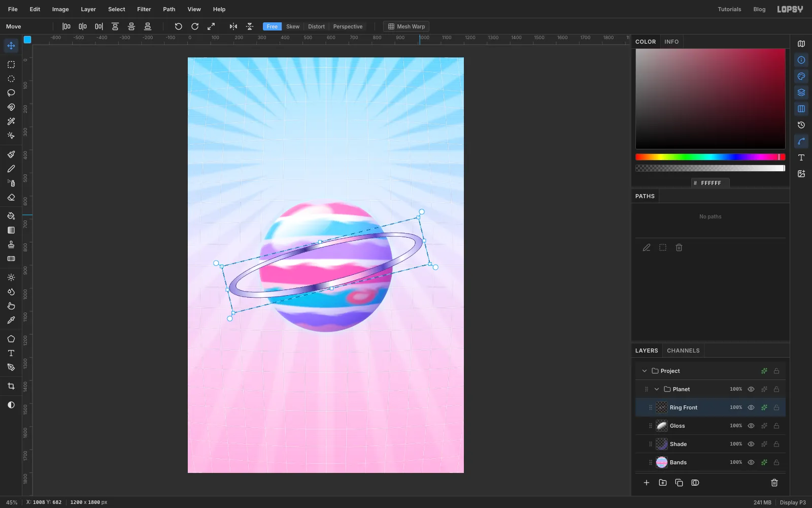The width and height of the screenshot is (812, 508).
Task: Open the Image menu
Action: (x=60, y=9)
